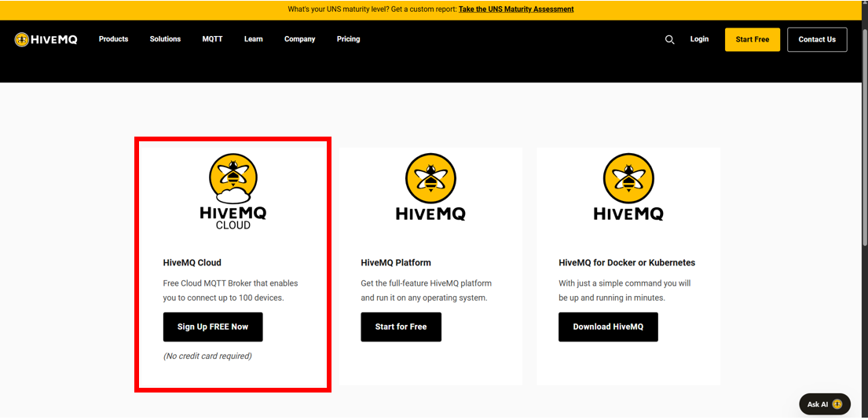The width and height of the screenshot is (868, 420).
Task: Click the yellow Start Free button
Action: coord(753,40)
